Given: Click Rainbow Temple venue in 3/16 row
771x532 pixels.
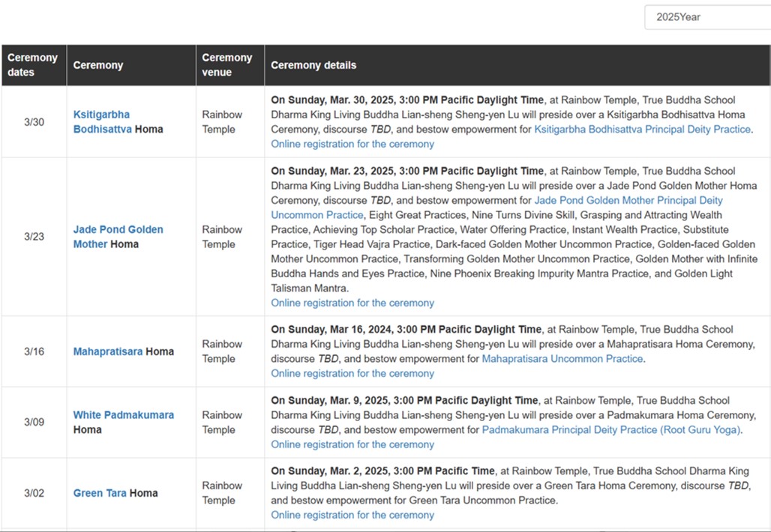Looking at the screenshot, I should (x=222, y=351).
